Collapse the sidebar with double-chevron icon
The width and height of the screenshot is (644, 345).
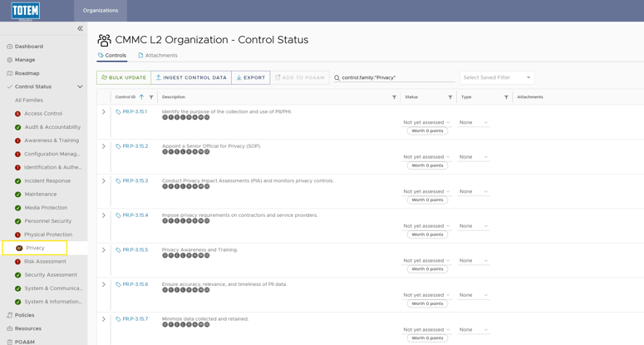pos(80,28)
